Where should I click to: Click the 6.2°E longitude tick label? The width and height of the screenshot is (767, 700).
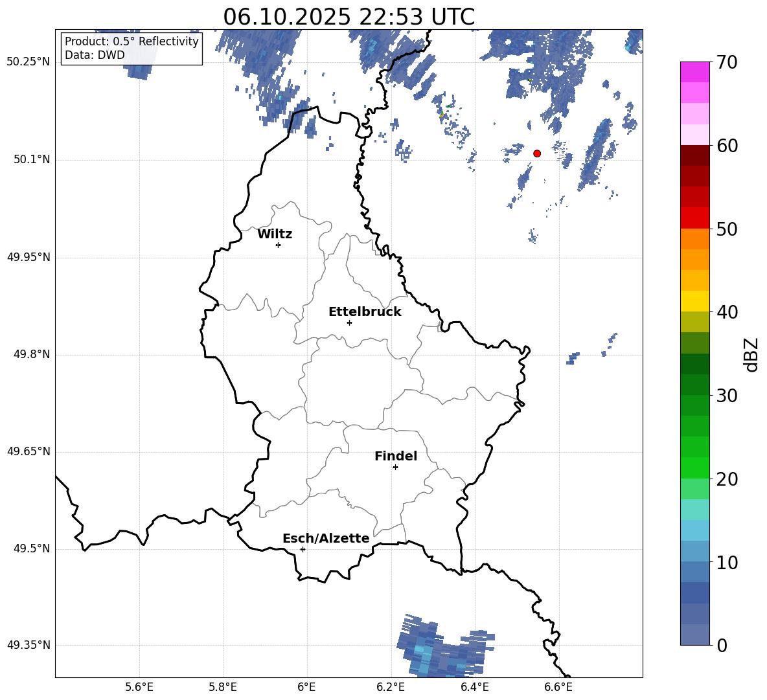pyautogui.click(x=391, y=687)
